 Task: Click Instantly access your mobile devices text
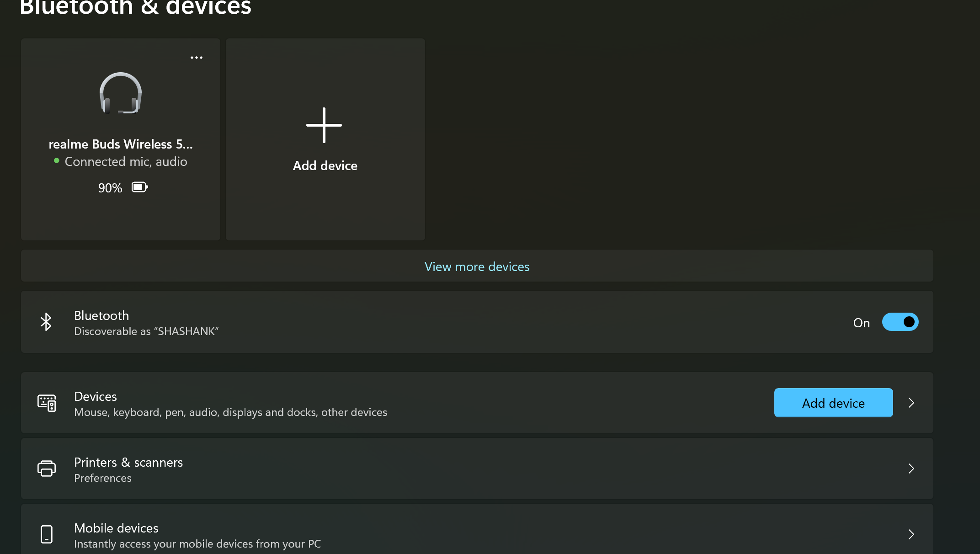tap(197, 544)
